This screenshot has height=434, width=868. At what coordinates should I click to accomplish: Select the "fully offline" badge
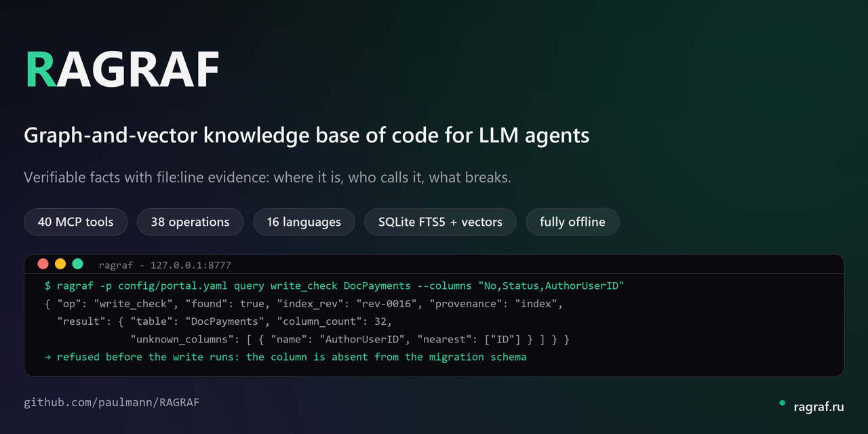coord(572,222)
